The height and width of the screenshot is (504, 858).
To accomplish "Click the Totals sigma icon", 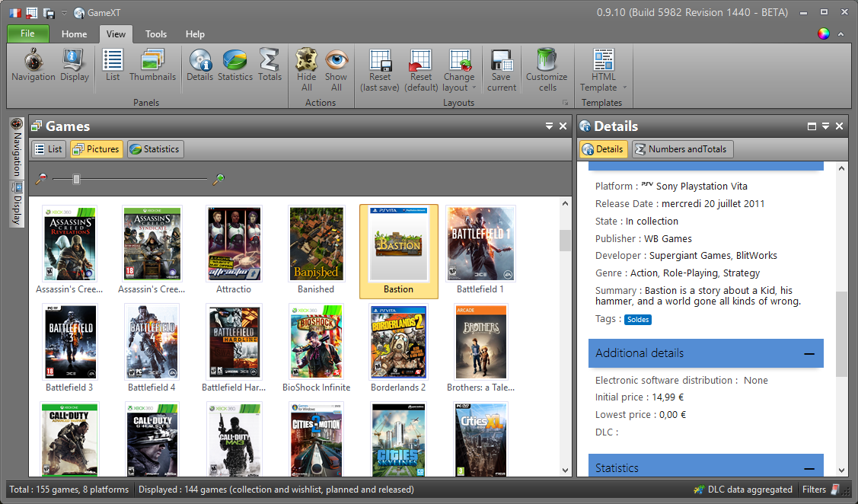I will click(270, 61).
